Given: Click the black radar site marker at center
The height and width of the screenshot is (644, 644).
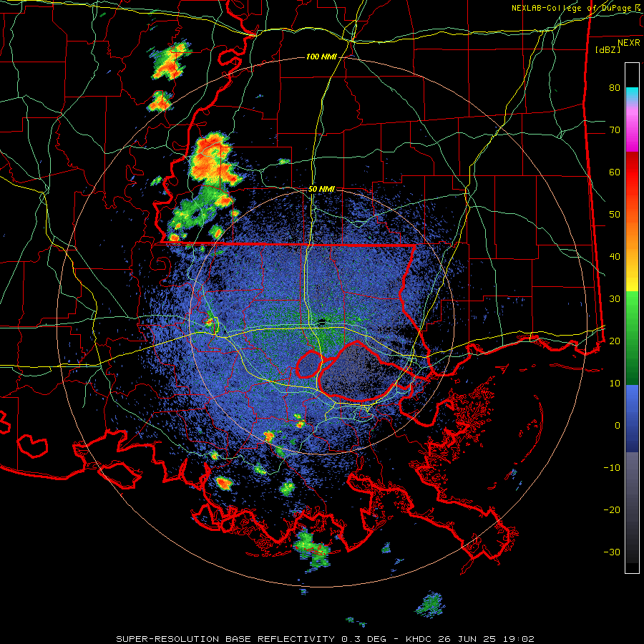Looking at the screenshot, I should 321,322.
